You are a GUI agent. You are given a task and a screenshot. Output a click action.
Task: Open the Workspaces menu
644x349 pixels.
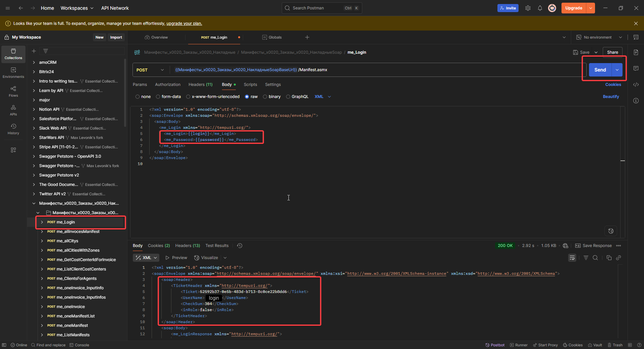point(77,8)
